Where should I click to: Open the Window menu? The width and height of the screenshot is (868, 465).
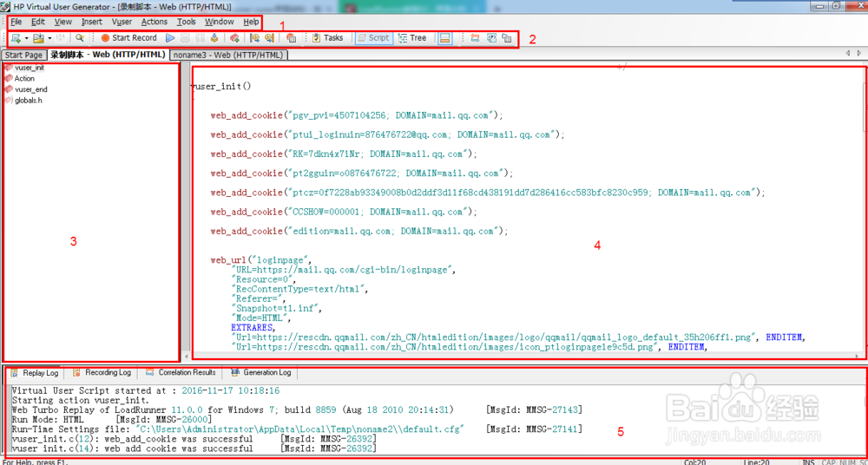coord(220,23)
